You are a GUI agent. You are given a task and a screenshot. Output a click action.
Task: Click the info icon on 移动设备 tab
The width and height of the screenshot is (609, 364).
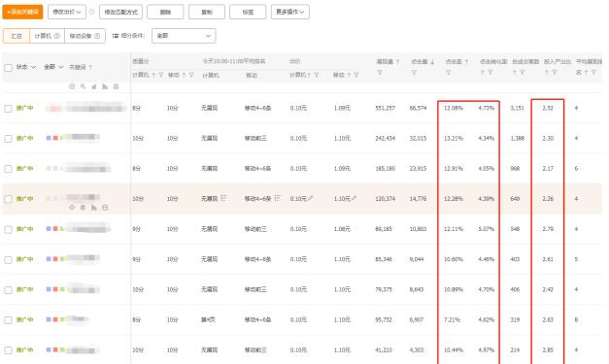pos(97,36)
